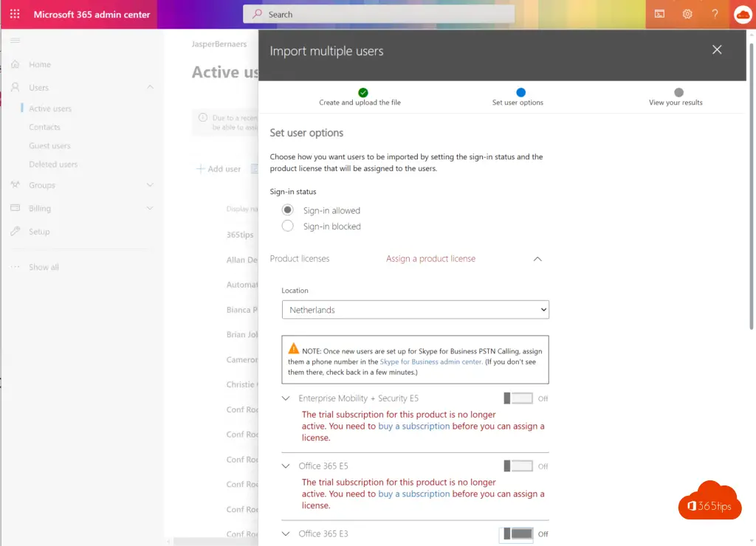Toggle Enterprise Mobility + Security E5 license
The width and height of the screenshot is (756, 546).
pyautogui.click(x=518, y=398)
